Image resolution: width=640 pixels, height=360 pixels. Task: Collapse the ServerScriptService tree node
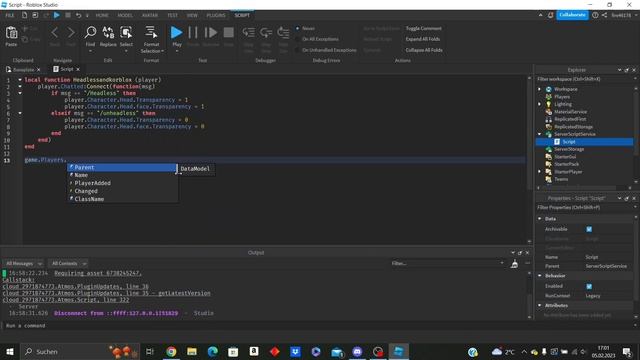(x=540, y=134)
